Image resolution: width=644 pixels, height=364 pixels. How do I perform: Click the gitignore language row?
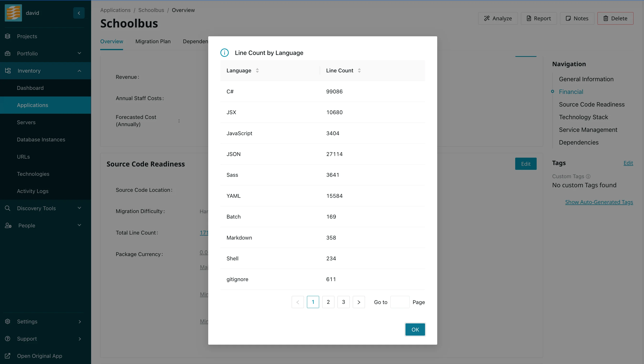[x=322, y=279]
